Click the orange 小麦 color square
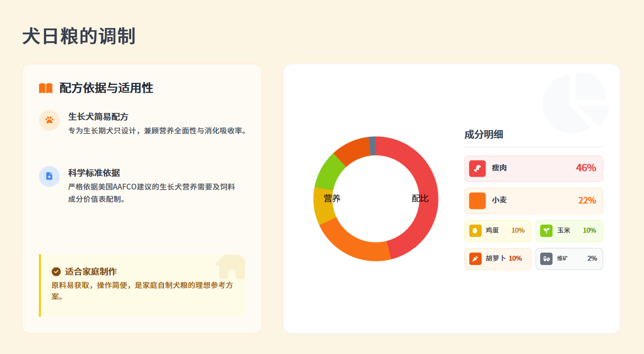 pos(477,201)
